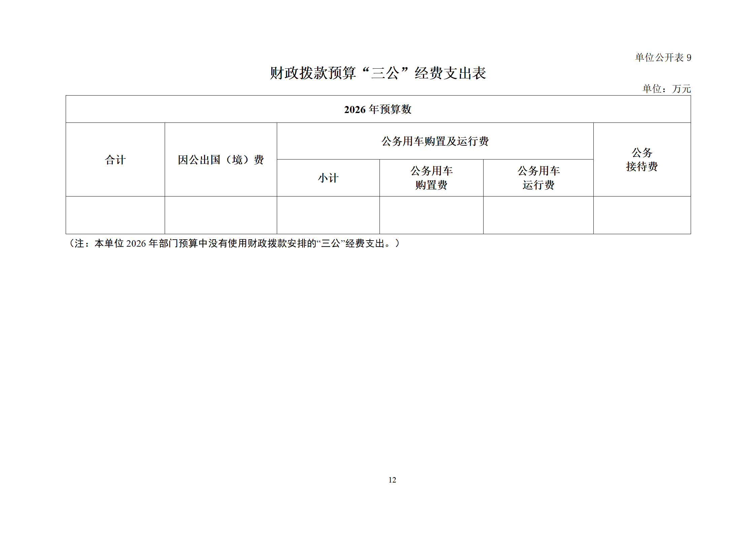Screen dimensions: 756x534
Task: Click empty data cell under 小计
Action: tap(328, 215)
